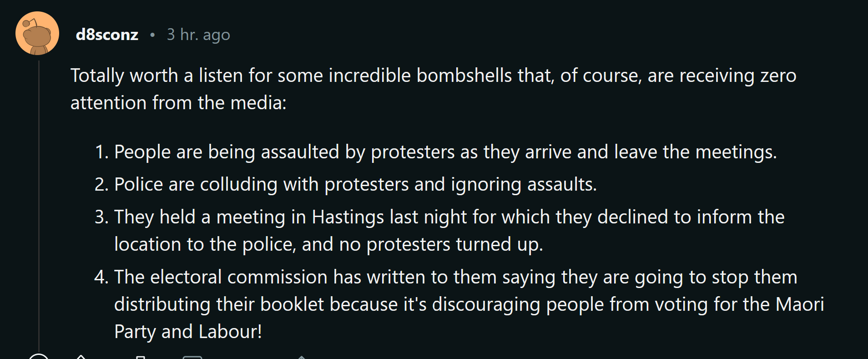868x359 pixels.
Task: Click the share arrow icon under comment
Action: click(301, 357)
